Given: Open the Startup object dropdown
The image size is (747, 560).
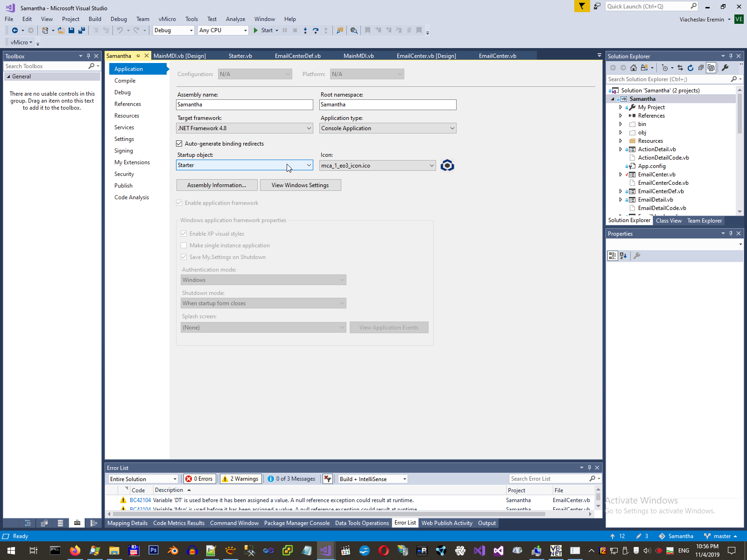Looking at the screenshot, I should coord(245,165).
